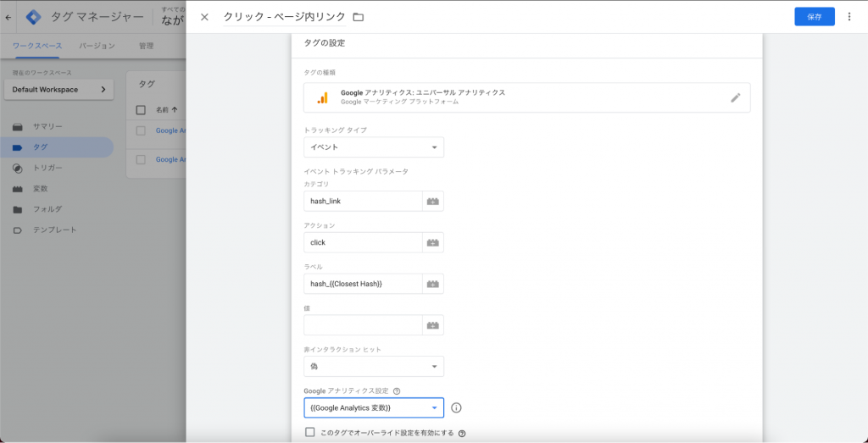Check the second Google An tag row checkbox
This screenshot has height=443, width=868.
[141, 159]
